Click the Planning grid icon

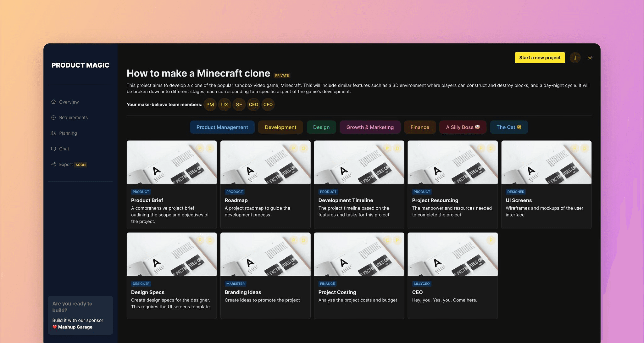point(53,133)
